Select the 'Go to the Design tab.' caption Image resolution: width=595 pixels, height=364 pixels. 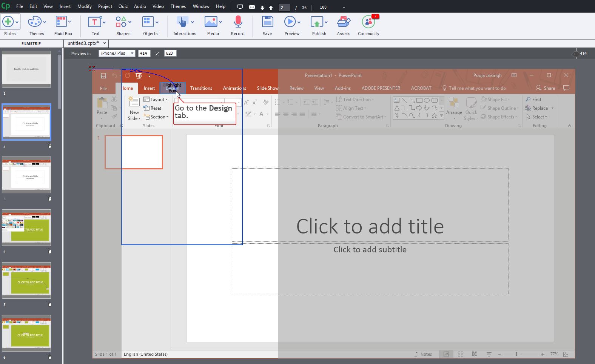[205, 113]
